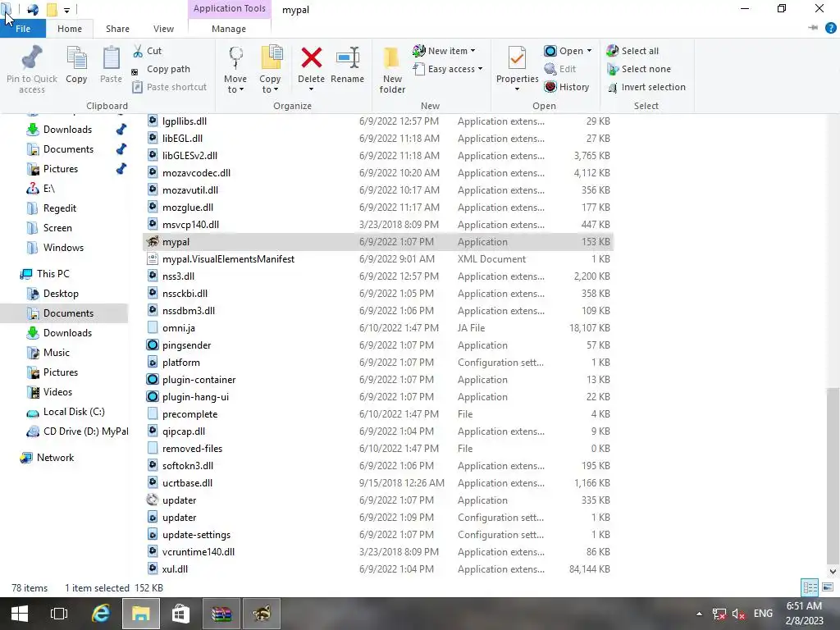
Task: Select Local Disk (C:) in sidebar
Action: tap(74, 412)
